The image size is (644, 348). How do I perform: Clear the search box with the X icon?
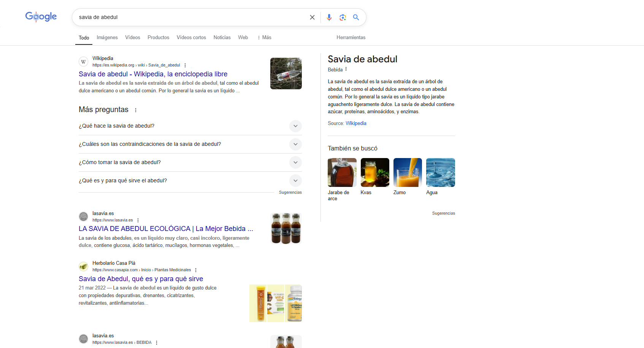pos(312,17)
